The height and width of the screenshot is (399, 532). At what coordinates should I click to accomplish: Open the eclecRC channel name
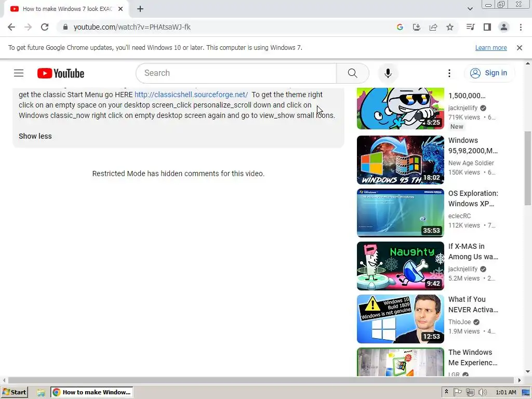[459, 216]
